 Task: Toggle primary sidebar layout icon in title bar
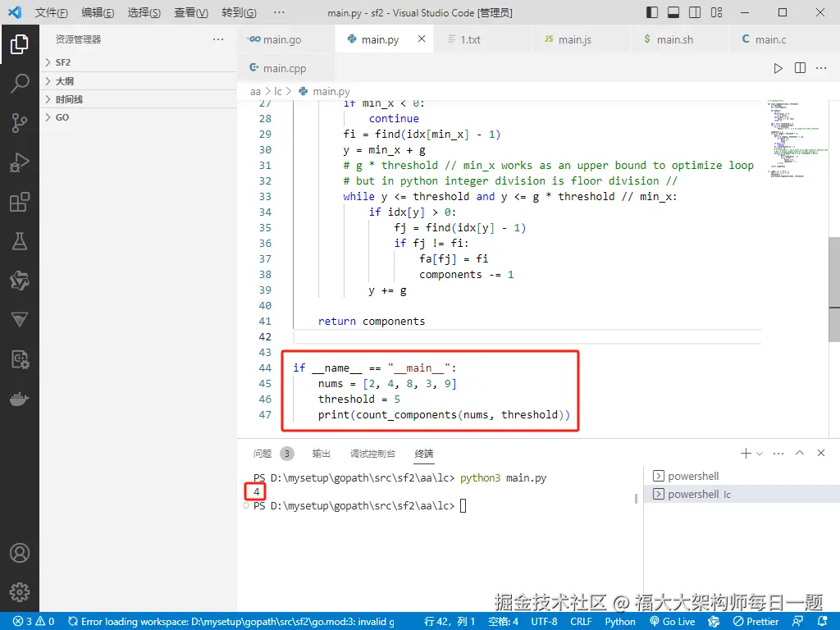(651, 12)
